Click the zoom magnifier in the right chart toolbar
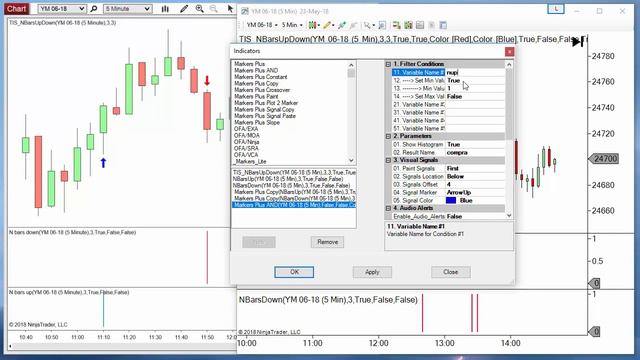640x360 pixels. (x=367, y=25)
